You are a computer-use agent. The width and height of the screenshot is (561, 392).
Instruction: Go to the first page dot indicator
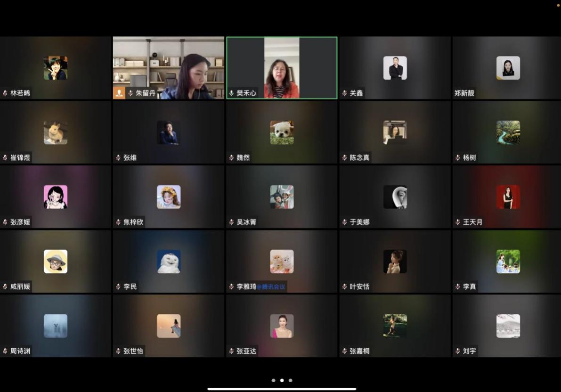click(273, 380)
